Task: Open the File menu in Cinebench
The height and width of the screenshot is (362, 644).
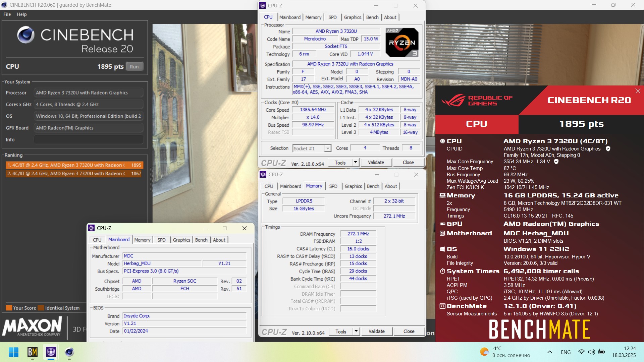Action: click(7, 14)
